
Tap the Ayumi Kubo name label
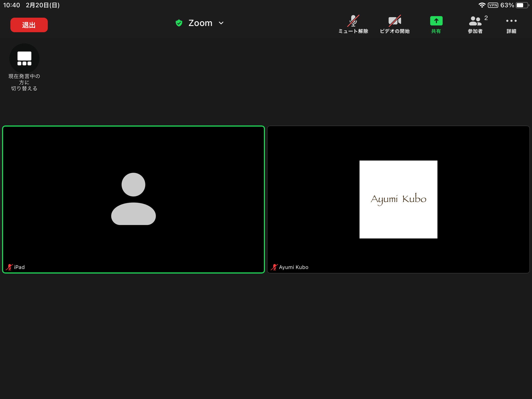point(294,267)
